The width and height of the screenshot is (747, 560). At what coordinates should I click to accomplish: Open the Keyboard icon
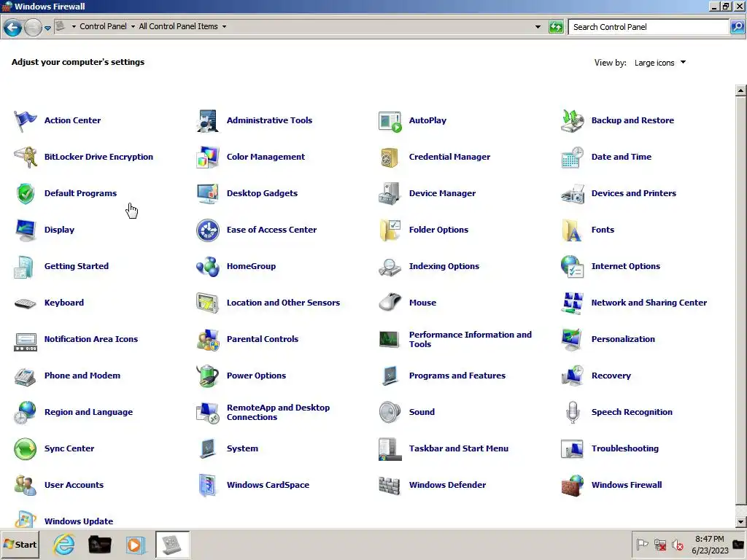tap(26, 303)
